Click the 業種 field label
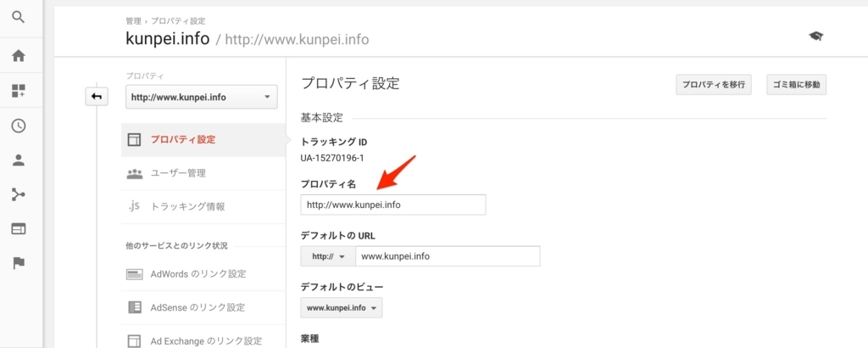Image resolution: width=868 pixels, height=348 pixels. point(310,338)
